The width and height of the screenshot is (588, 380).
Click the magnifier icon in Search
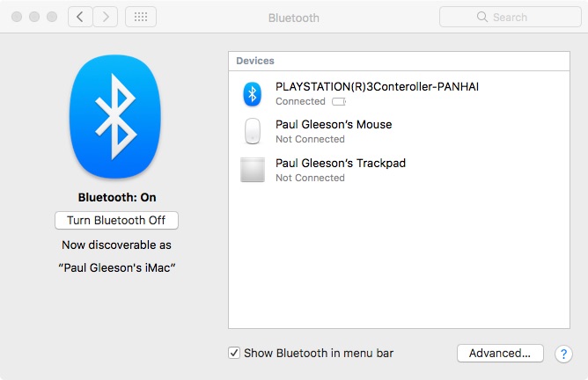pyautogui.click(x=482, y=17)
